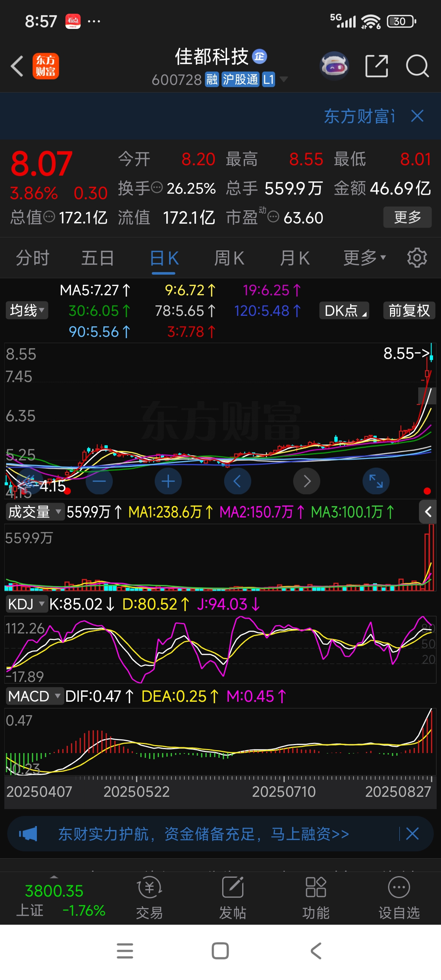441x980 pixels.
Task: Tap the 120:5.48 moving average value
Action: 267,311
